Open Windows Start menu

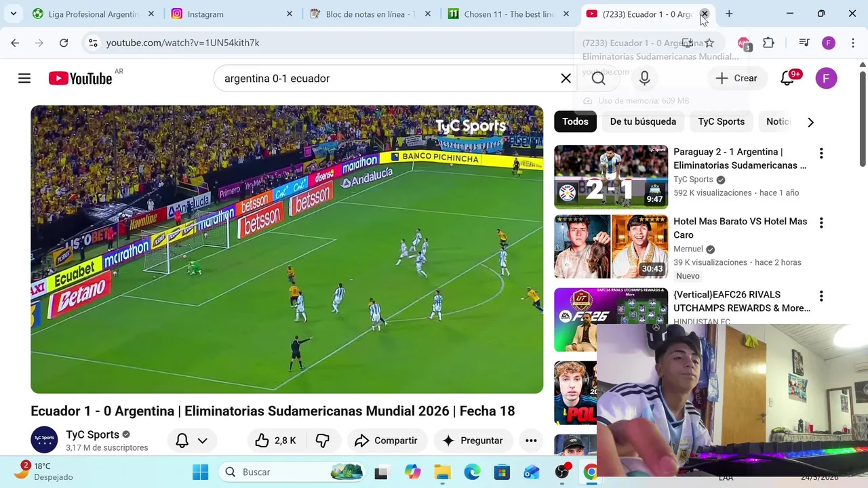200,472
